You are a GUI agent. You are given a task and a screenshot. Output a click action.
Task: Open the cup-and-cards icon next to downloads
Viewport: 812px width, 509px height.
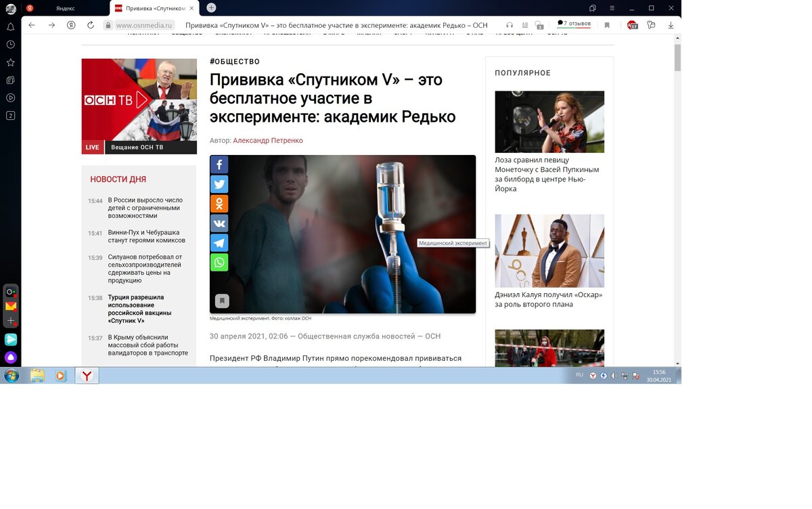click(651, 25)
